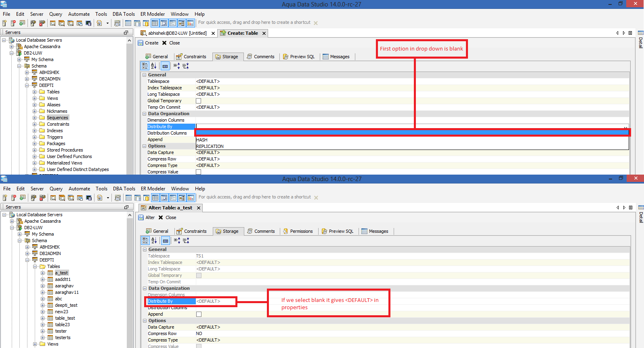Image resolution: width=644 pixels, height=348 pixels.
Task: Check the Append box in lower Alter Table window
Action: point(199,314)
